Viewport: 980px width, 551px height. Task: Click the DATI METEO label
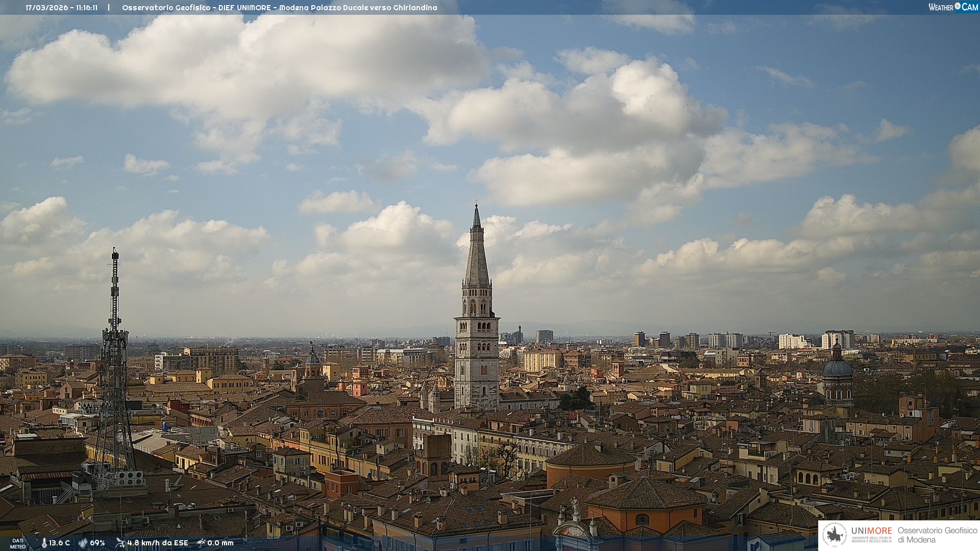(x=18, y=544)
